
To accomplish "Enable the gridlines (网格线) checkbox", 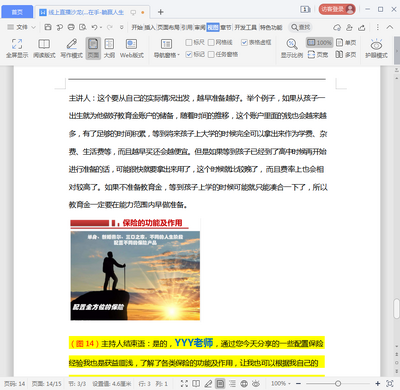I will click(x=211, y=42).
